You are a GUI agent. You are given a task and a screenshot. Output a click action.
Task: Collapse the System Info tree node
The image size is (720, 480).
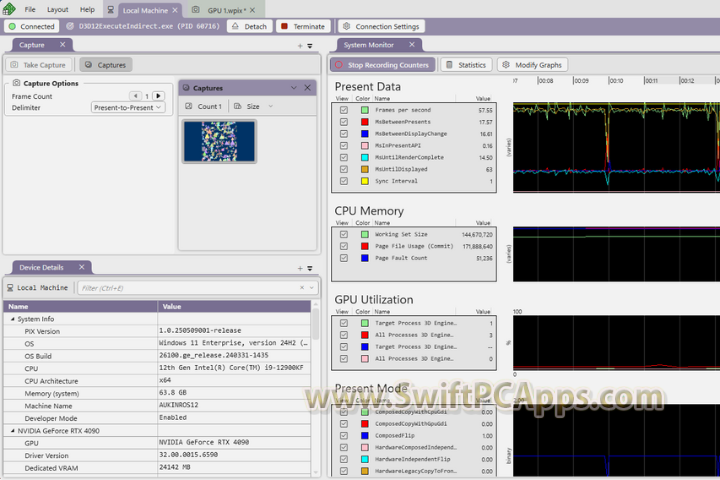pos(12,319)
